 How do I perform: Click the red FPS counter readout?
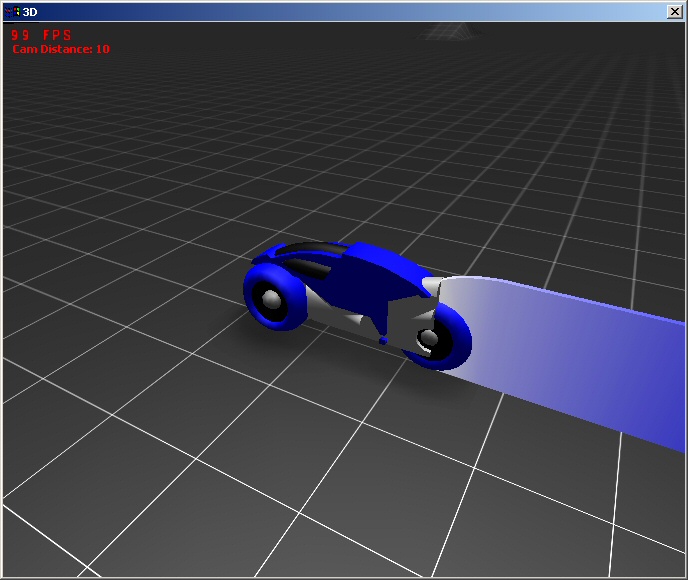point(41,35)
